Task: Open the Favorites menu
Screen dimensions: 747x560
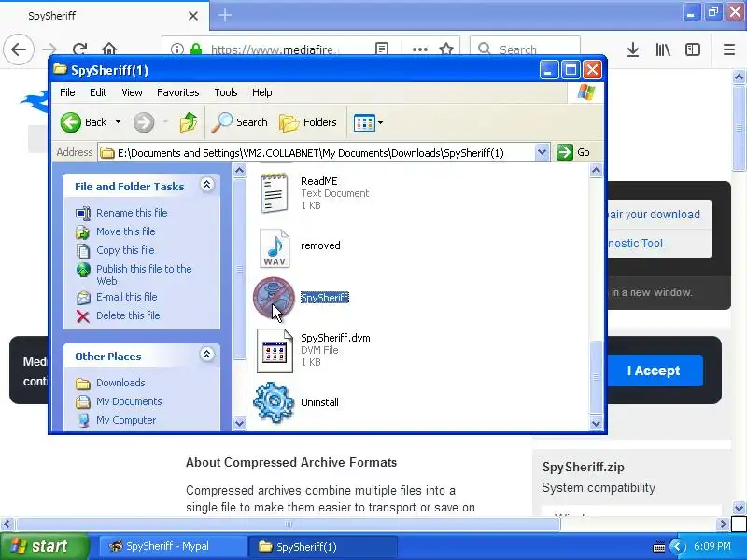Action: pos(178,92)
